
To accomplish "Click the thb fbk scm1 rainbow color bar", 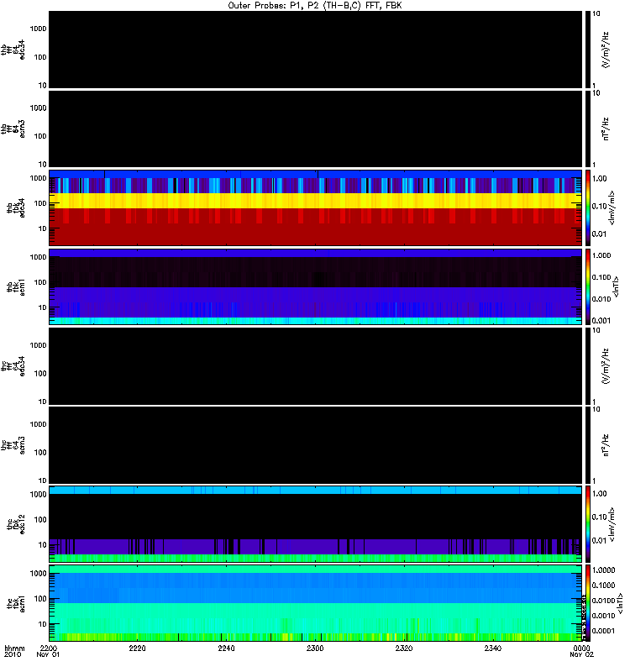I will (x=588, y=286).
